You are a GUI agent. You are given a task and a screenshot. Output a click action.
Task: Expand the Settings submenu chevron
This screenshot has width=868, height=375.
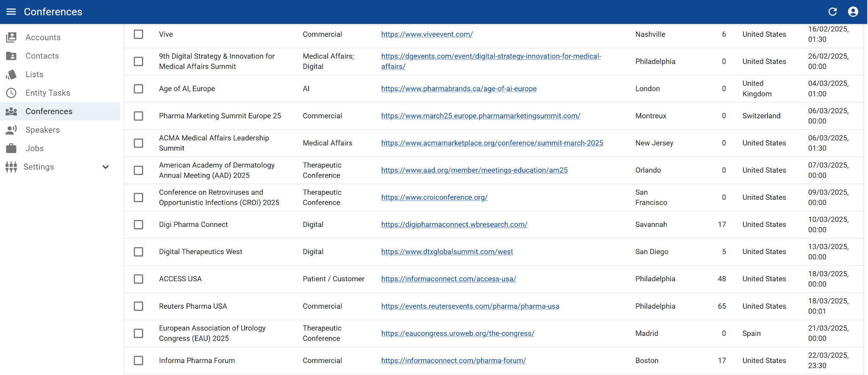[106, 167]
